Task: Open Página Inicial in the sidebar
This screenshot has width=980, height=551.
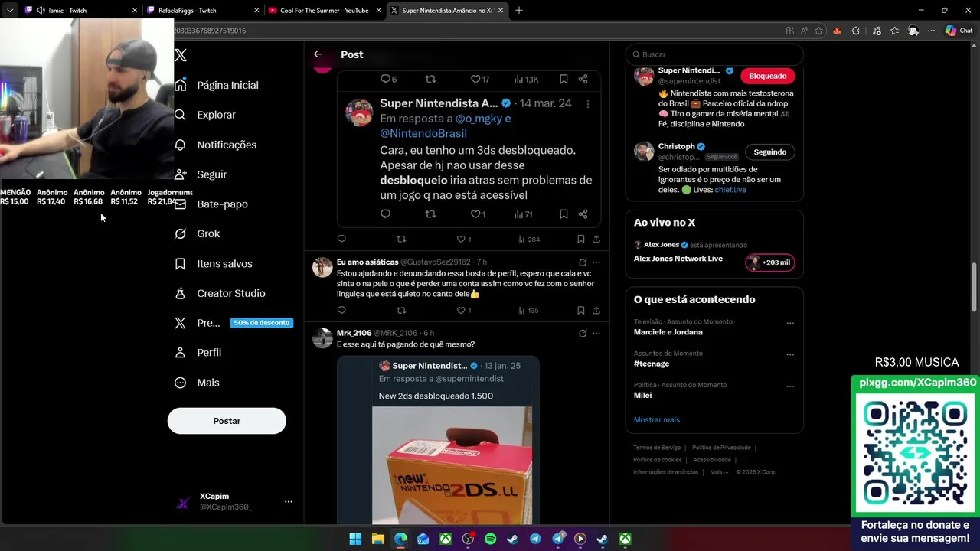Action: [x=217, y=85]
